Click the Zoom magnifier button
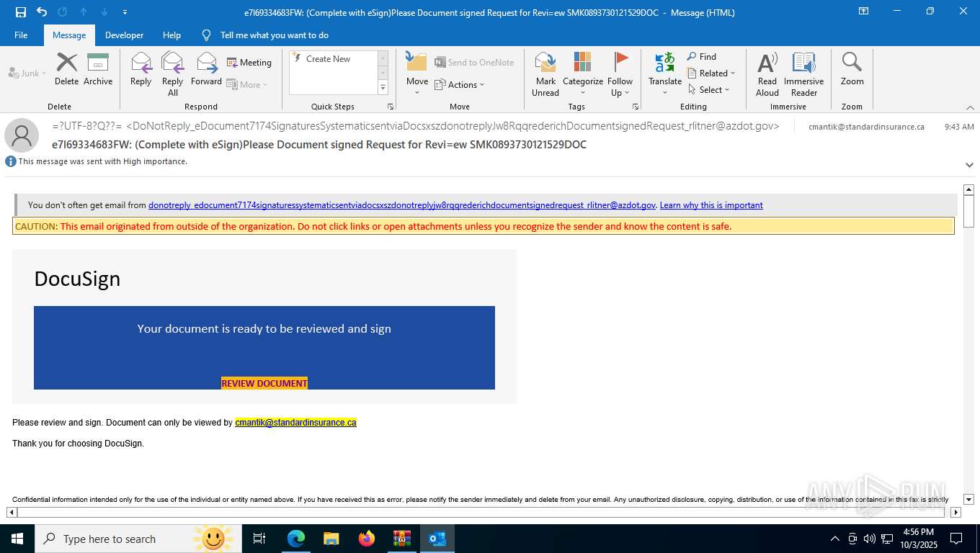The height and width of the screenshot is (553, 980). [852, 69]
